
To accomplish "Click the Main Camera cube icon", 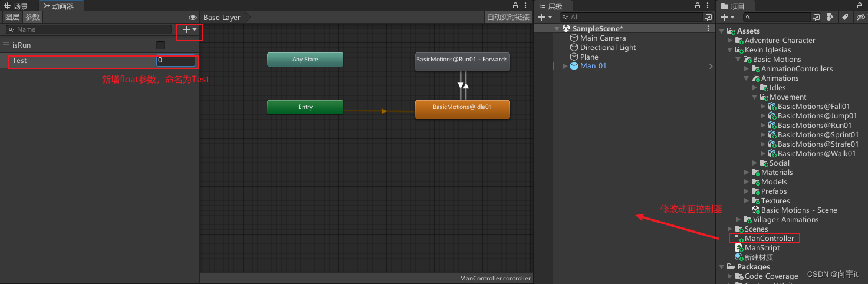I will pyautogui.click(x=574, y=38).
